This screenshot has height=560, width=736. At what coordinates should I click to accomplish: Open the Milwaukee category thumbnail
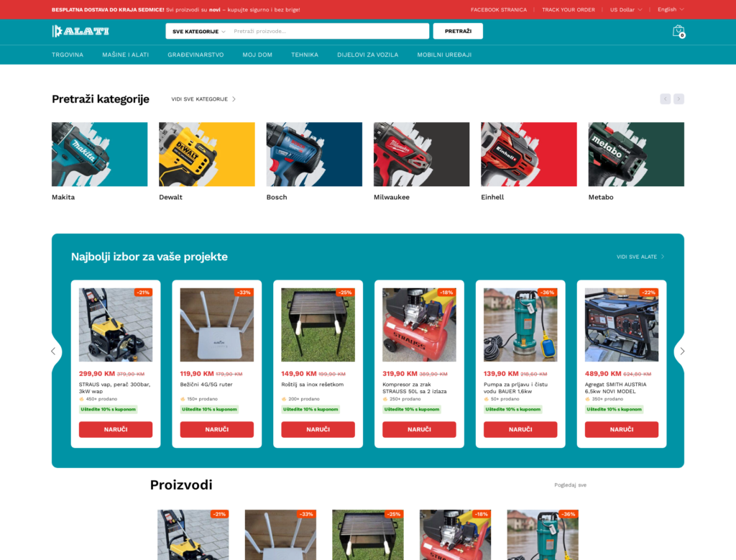pyautogui.click(x=421, y=155)
